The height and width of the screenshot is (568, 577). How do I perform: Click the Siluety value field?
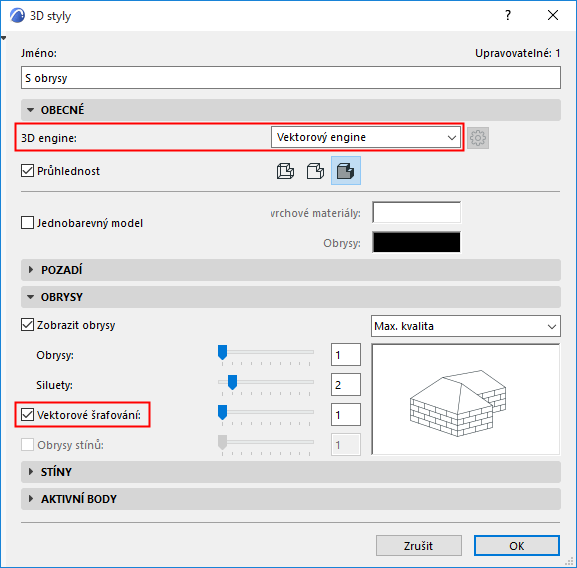pos(346,385)
